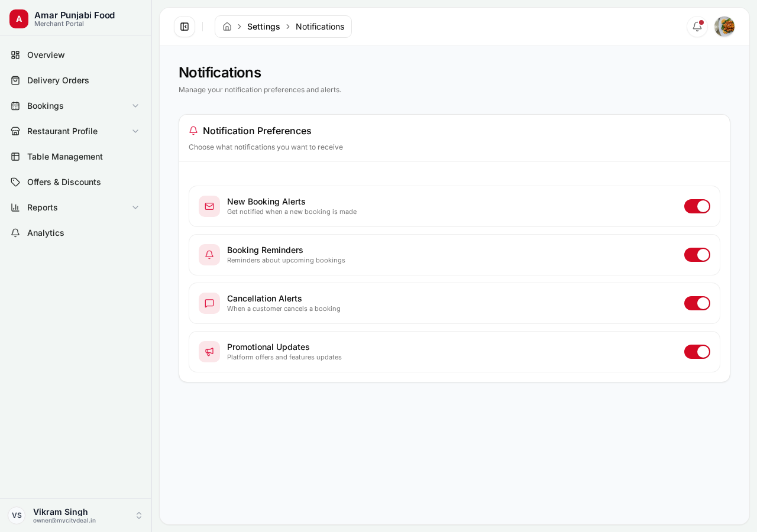Disable New Booking Alerts toggle
Screen dimensions: 757x532
697,206
